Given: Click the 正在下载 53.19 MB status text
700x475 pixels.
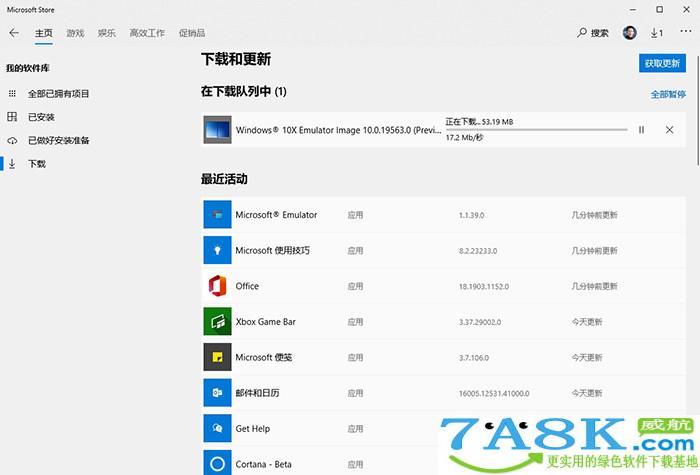Looking at the screenshot, I should click(479, 121).
